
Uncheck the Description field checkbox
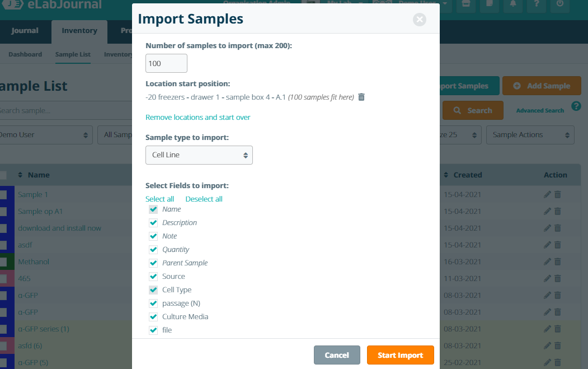point(153,223)
